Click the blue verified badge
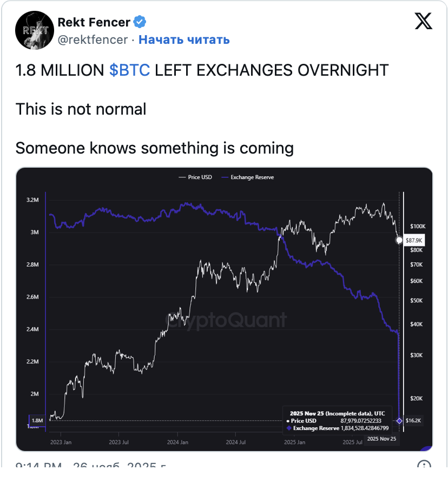The image size is (448, 477). (140, 22)
